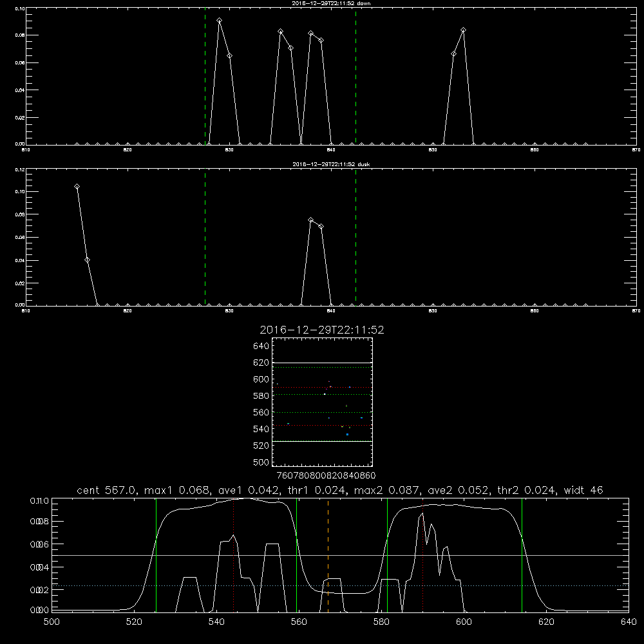This screenshot has width=644, height=644.
Task: Click the left green dashed line in the dusk plot
Action: [205, 238]
